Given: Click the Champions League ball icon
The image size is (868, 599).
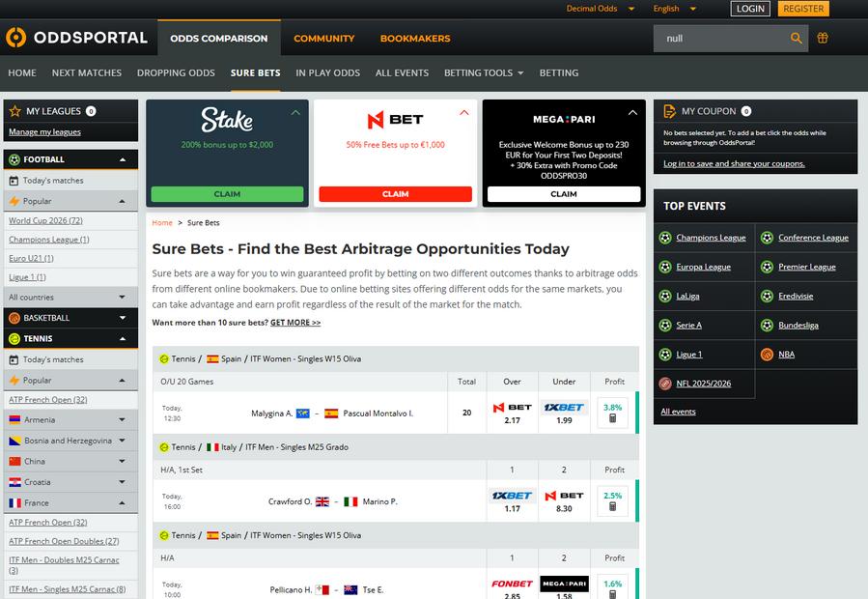Looking at the screenshot, I should click(x=665, y=238).
